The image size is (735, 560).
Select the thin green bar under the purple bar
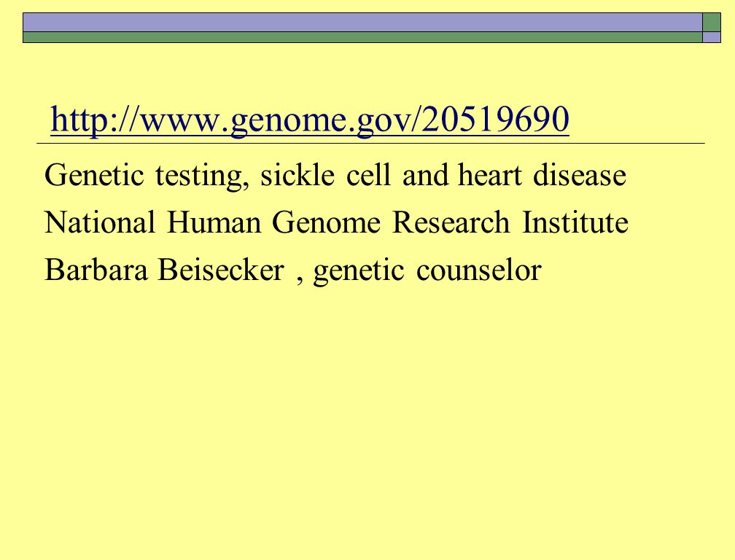pyautogui.click(x=362, y=37)
